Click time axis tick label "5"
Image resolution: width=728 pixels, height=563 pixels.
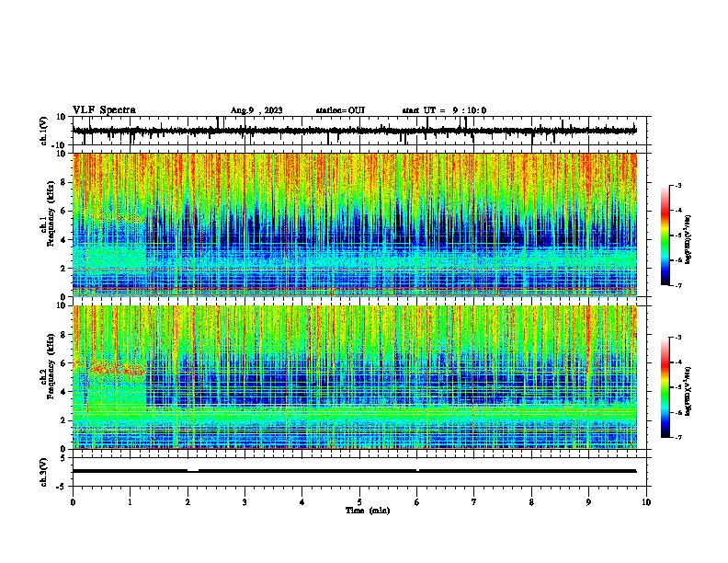point(359,501)
